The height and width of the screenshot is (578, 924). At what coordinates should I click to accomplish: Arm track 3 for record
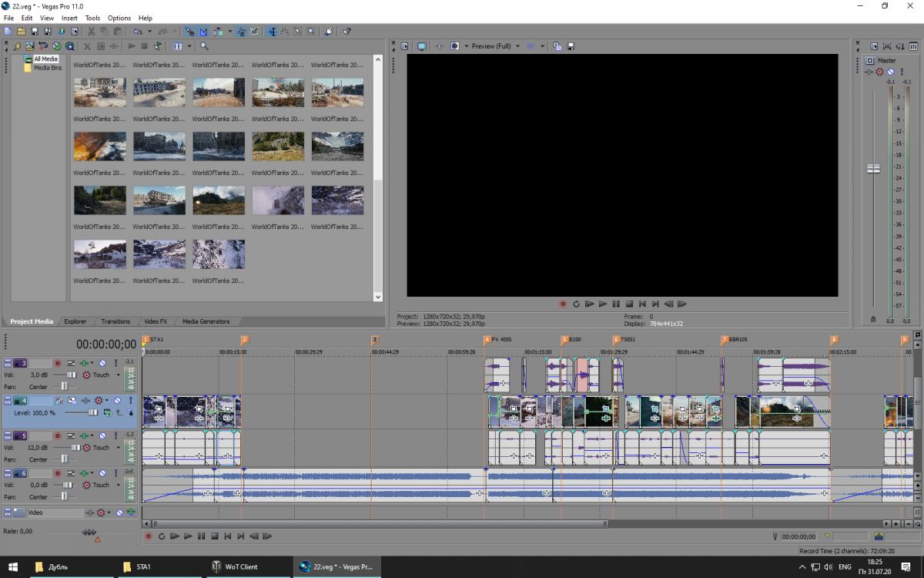pos(57,363)
